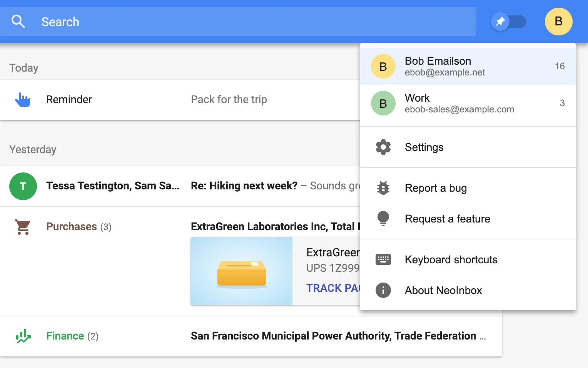Click the TRACK PACKAGE link
Image resolution: width=588 pixels, height=368 pixels.
click(x=333, y=288)
